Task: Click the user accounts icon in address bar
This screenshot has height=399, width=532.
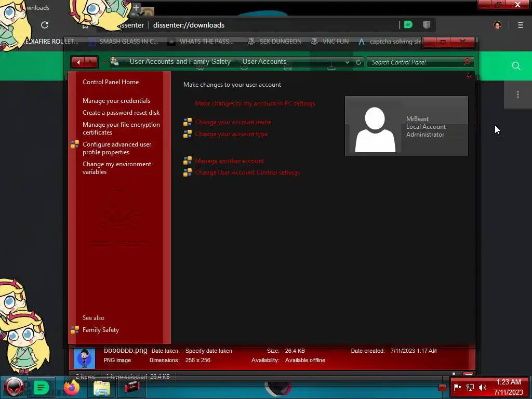Action: (115, 62)
